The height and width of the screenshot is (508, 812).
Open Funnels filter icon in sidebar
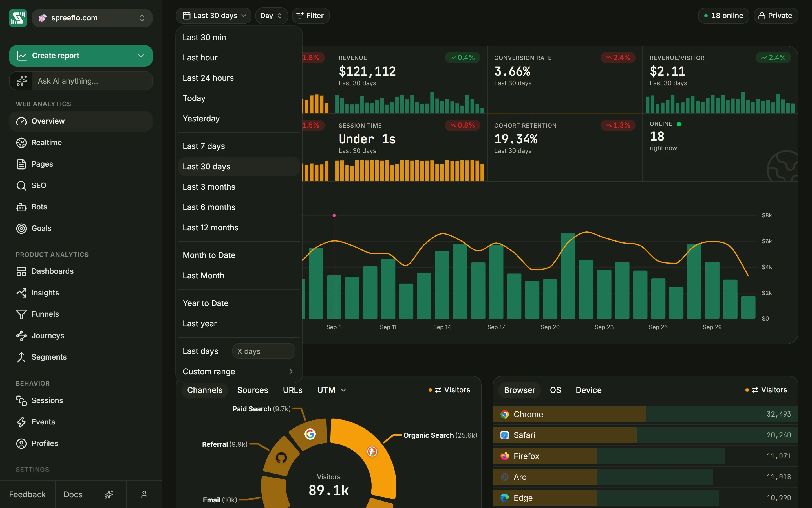[x=21, y=314]
